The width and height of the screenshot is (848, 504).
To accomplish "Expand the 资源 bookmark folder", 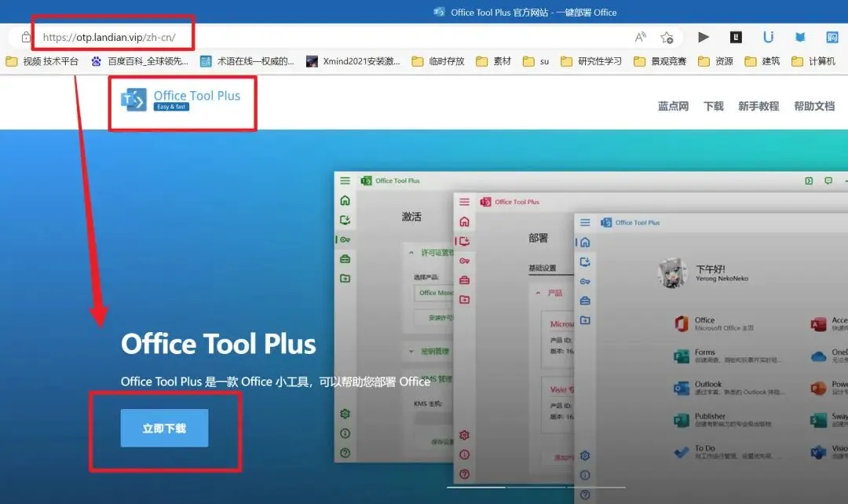I will tap(715, 61).
